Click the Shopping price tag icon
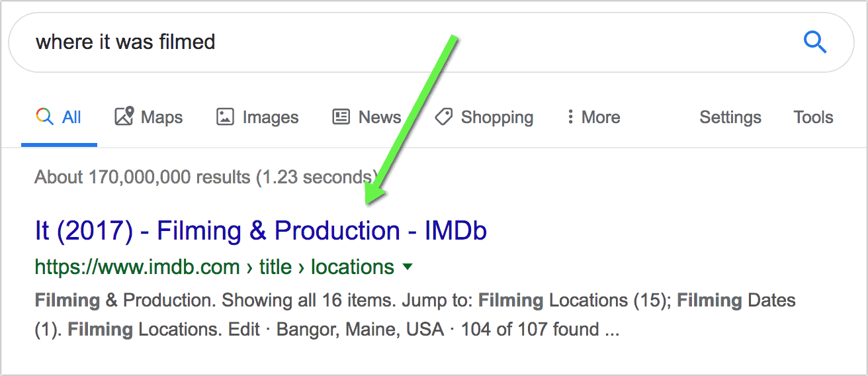Screen dimensions: 868x376 (443, 117)
